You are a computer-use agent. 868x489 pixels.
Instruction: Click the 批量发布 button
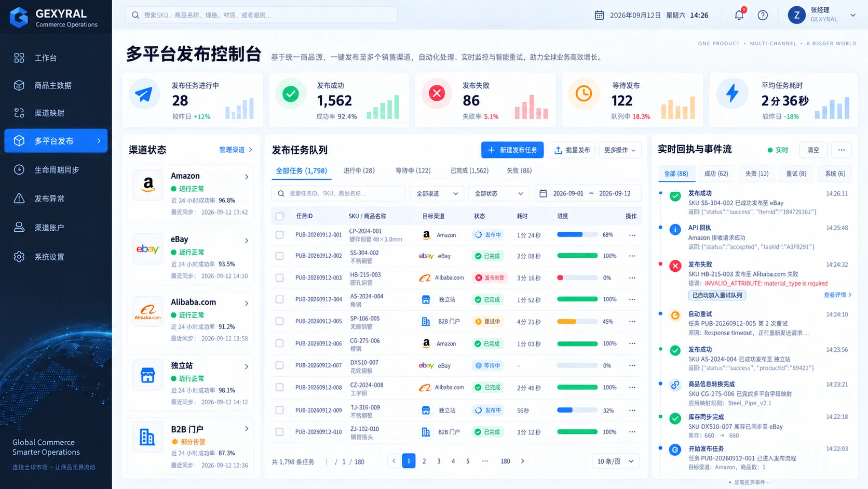572,150
